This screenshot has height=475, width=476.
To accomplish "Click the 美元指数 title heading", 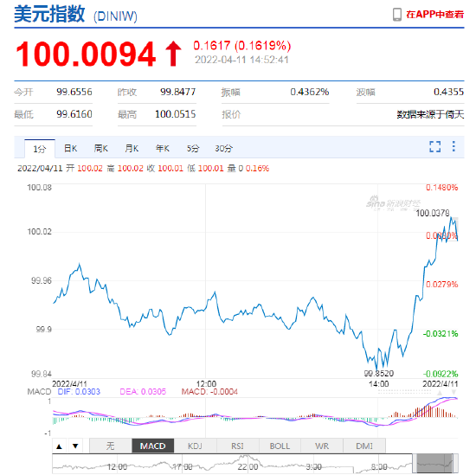I will coord(49,14).
